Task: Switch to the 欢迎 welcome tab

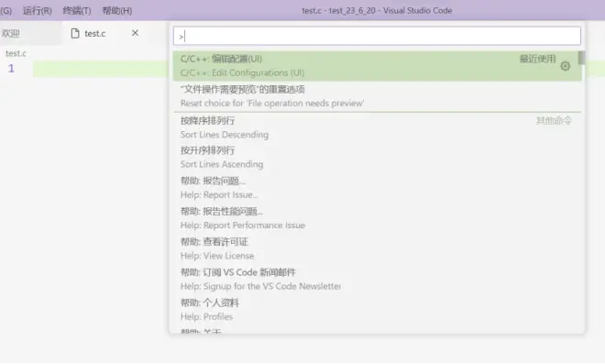Action: 10,34
